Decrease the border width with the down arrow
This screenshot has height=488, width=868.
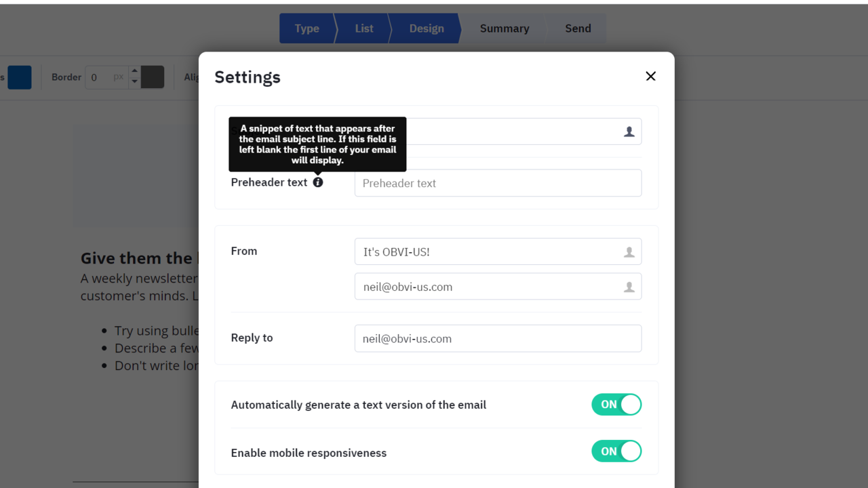[134, 82]
